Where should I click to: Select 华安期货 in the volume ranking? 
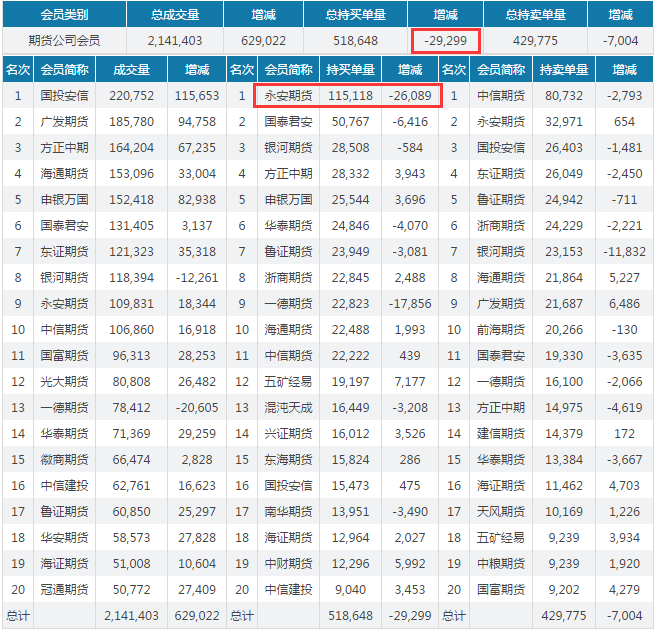pyautogui.click(x=64, y=537)
